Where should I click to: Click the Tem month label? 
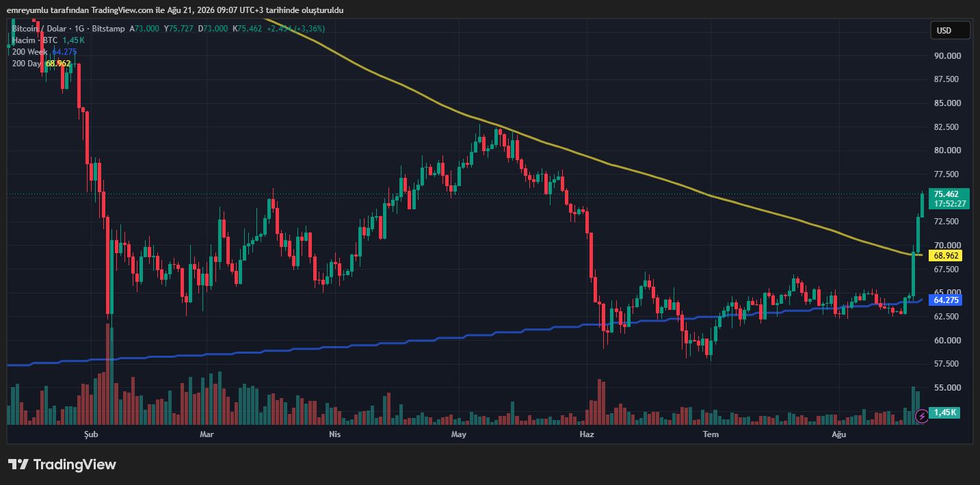pos(711,434)
